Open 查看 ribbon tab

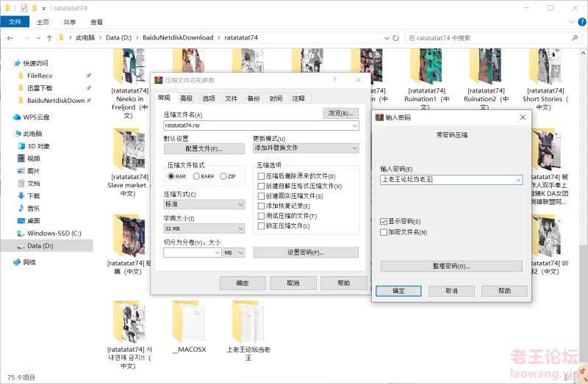[x=96, y=22]
